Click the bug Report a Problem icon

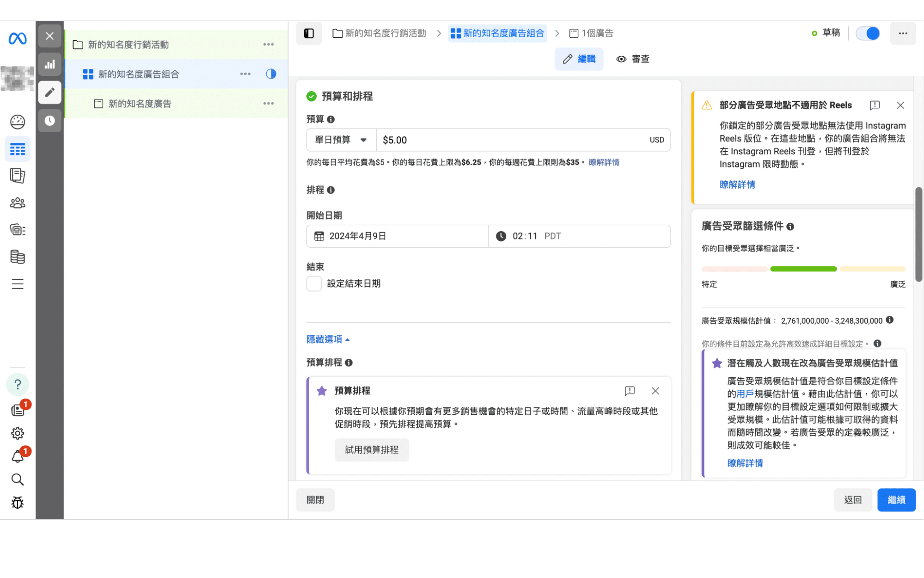(x=17, y=503)
